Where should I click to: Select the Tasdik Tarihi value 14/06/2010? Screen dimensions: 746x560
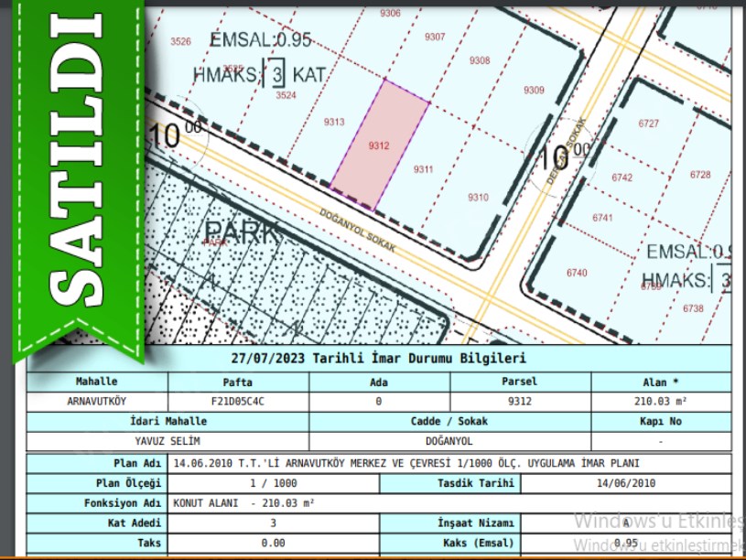click(626, 482)
